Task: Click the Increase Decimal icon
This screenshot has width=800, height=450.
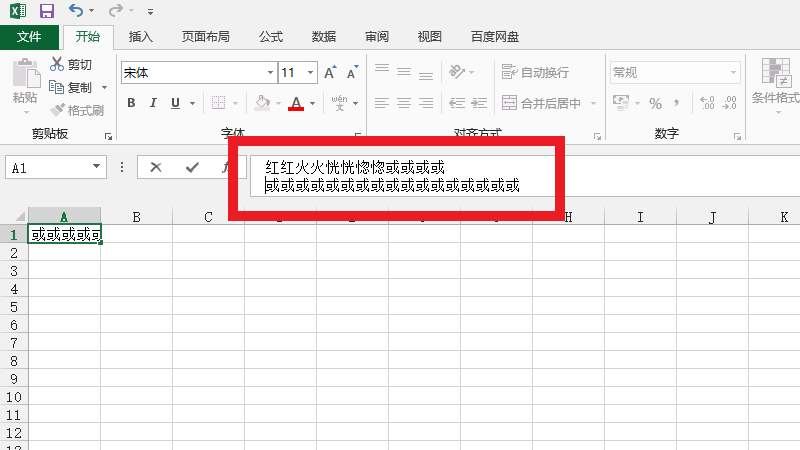Action: (708, 103)
